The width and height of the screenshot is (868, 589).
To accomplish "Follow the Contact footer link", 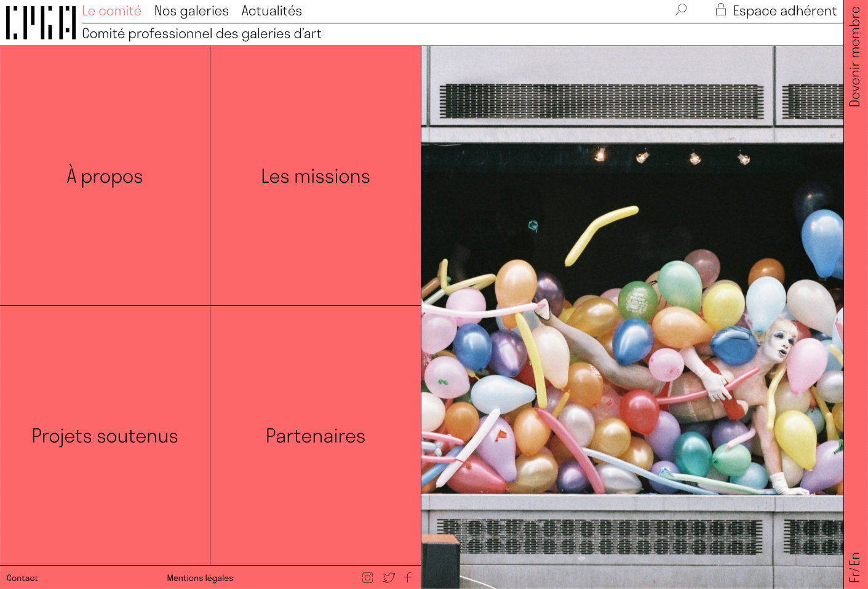I will (x=22, y=578).
